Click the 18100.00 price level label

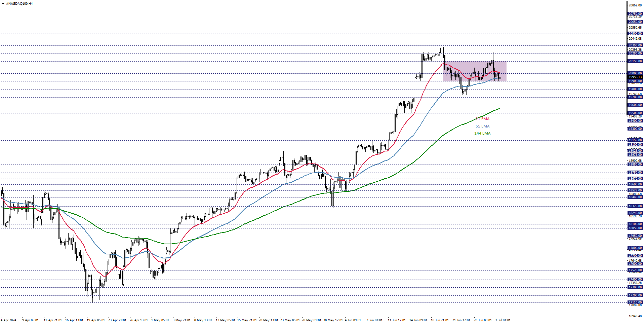click(x=635, y=224)
